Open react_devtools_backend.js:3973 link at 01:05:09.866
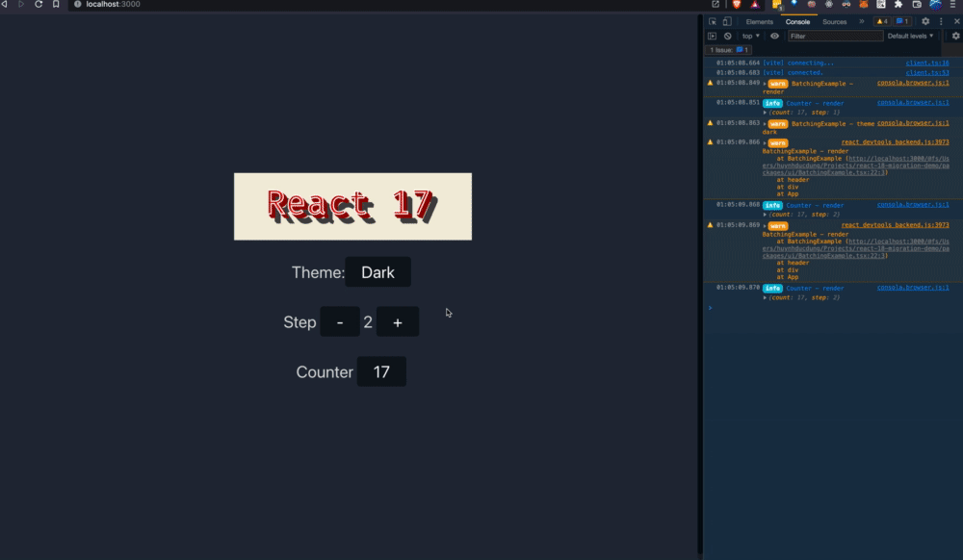The height and width of the screenshot is (560, 963). click(895, 141)
